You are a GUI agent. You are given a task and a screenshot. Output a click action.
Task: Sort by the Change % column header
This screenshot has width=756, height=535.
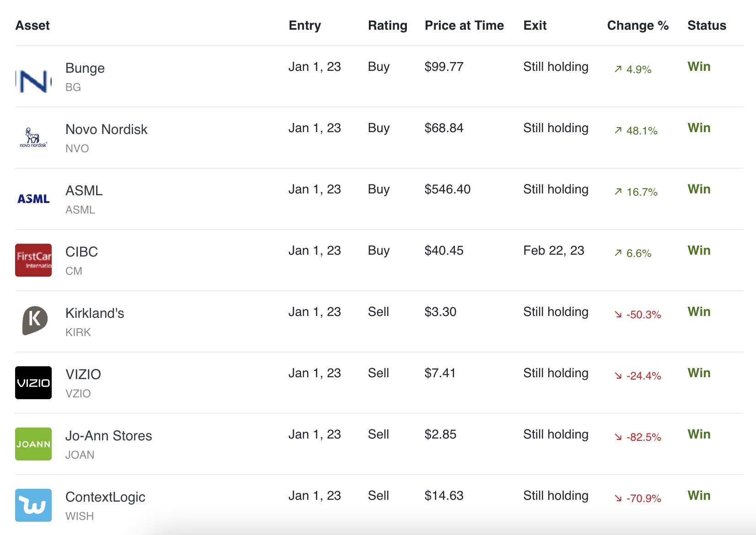pos(637,26)
